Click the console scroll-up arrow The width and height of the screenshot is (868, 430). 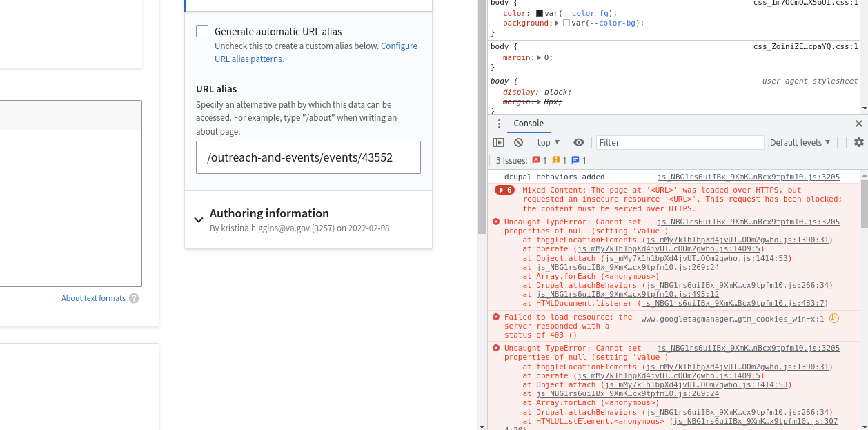tap(864, 175)
